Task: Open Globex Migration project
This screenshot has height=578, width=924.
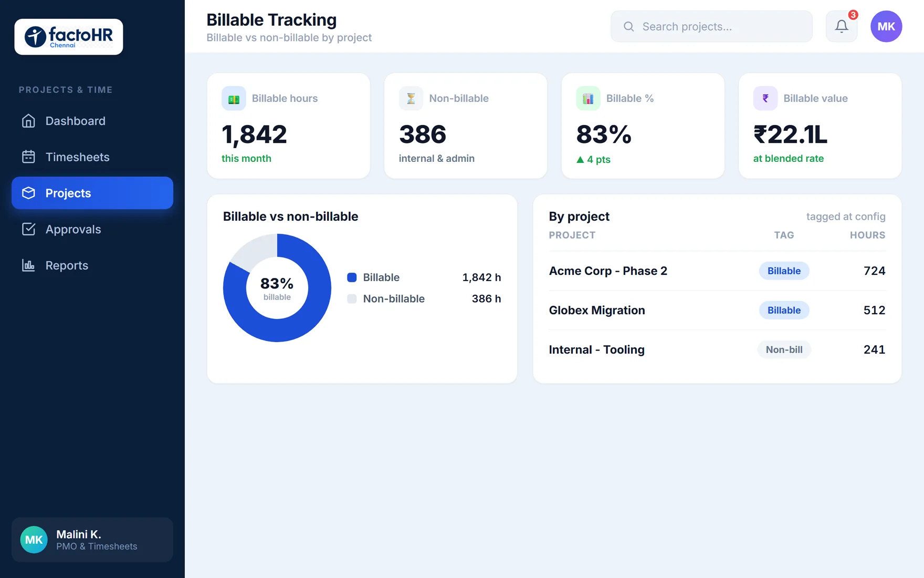Action: 597,310
